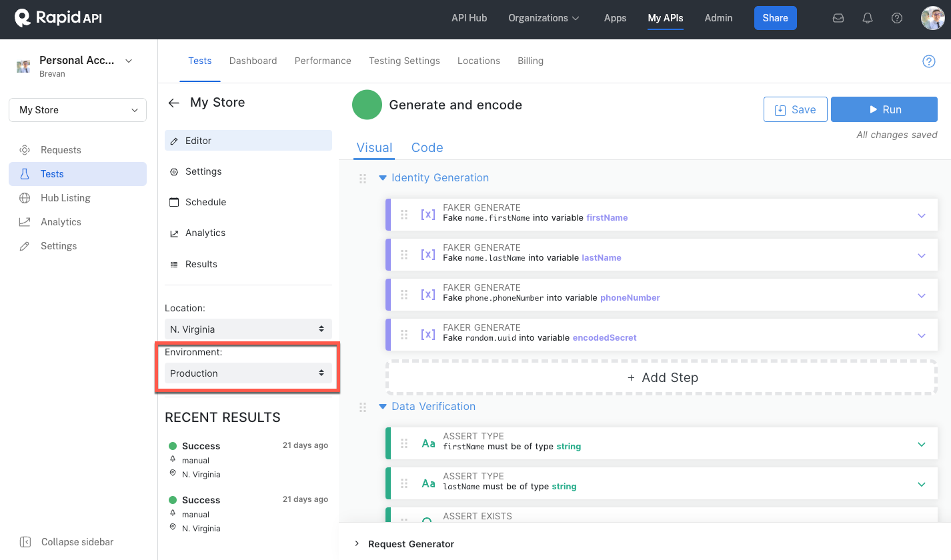Click the Add Step button
The image size is (951, 560).
click(662, 377)
